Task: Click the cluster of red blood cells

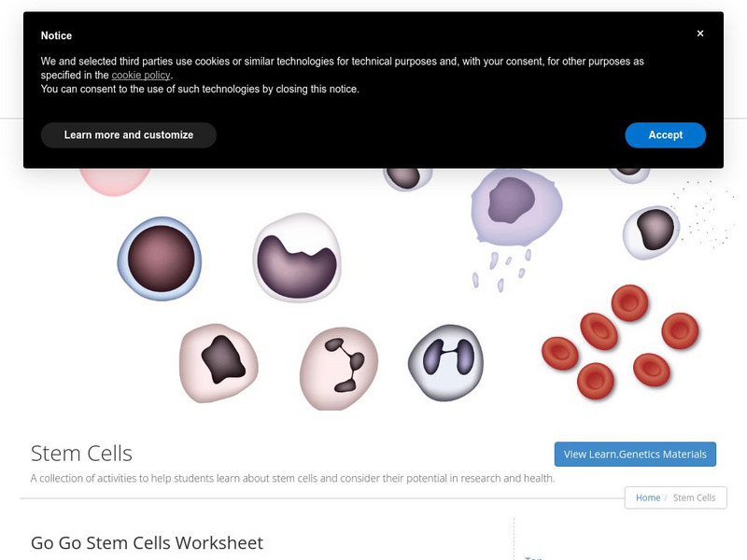Action: tap(620, 341)
